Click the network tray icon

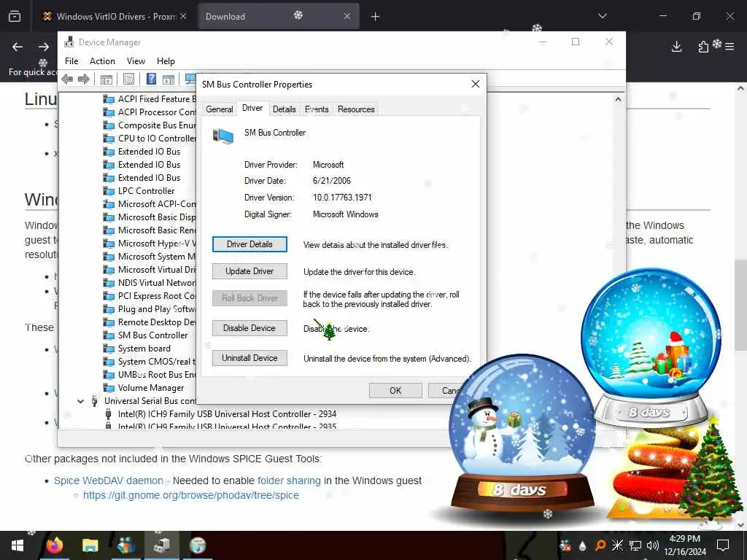635,545
